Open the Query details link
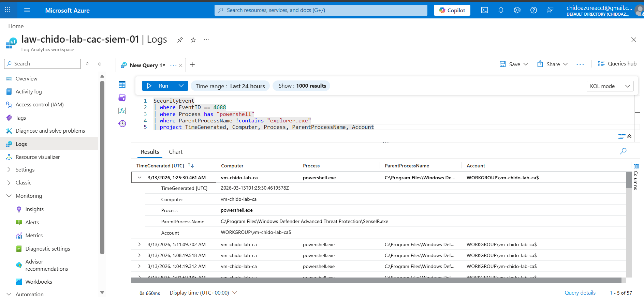644x299 pixels. [x=580, y=293]
